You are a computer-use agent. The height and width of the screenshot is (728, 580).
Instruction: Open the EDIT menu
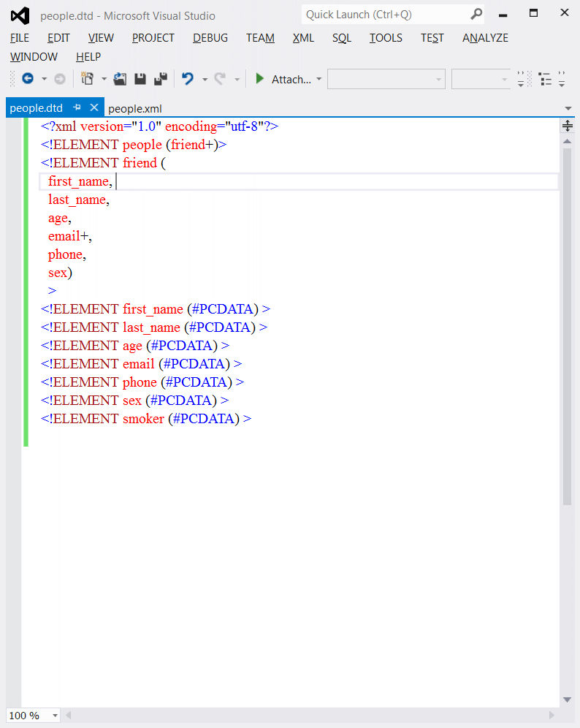click(58, 38)
